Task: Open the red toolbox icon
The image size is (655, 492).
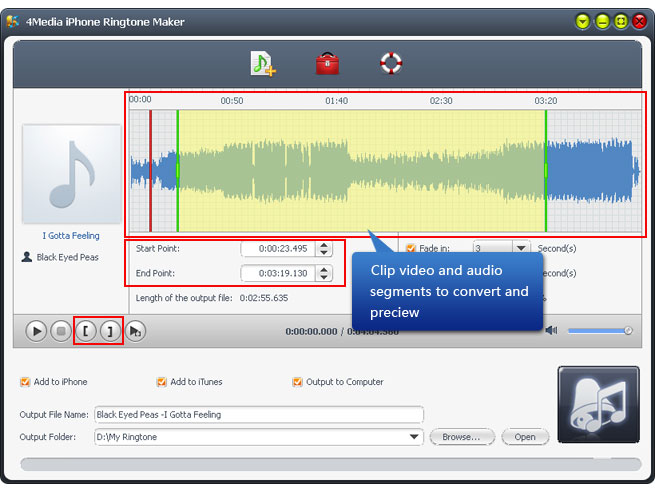Action: (327, 64)
